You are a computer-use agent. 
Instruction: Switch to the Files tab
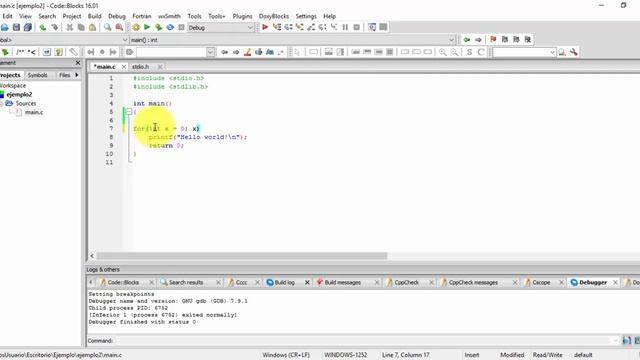point(64,75)
